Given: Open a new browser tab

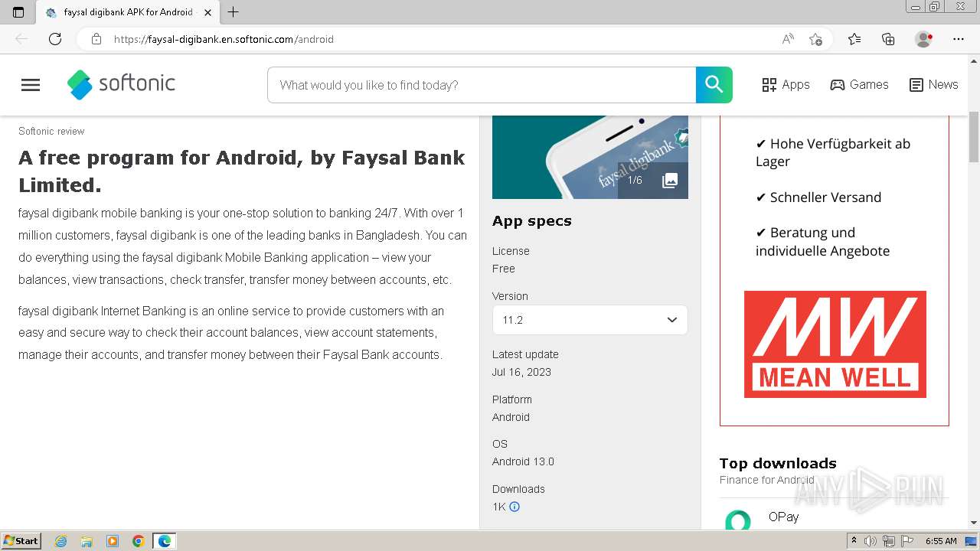Looking at the screenshot, I should tap(234, 12).
